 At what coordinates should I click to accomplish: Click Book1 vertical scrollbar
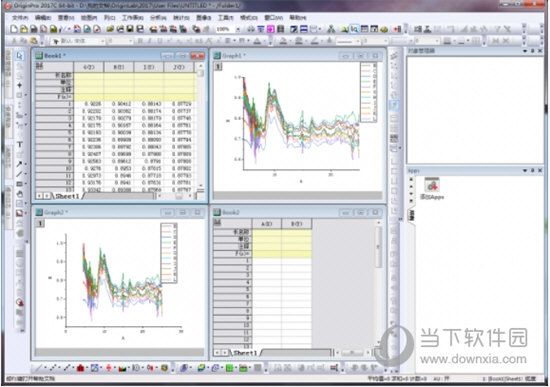click(x=201, y=126)
